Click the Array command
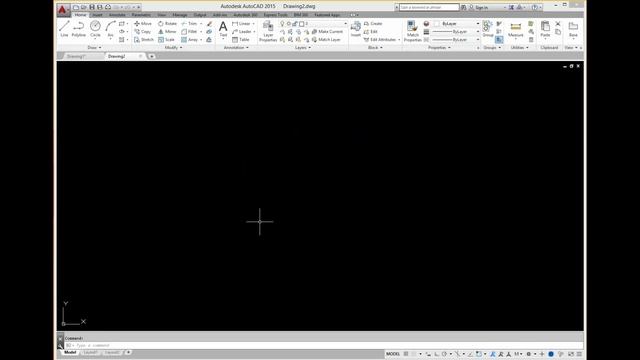This screenshot has width=640, height=360. click(190, 40)
